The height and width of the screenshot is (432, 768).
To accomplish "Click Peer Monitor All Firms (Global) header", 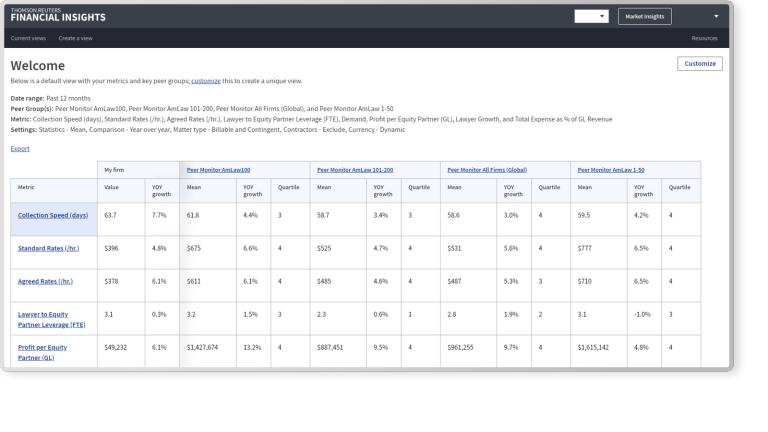I will [x=487, y=169].
